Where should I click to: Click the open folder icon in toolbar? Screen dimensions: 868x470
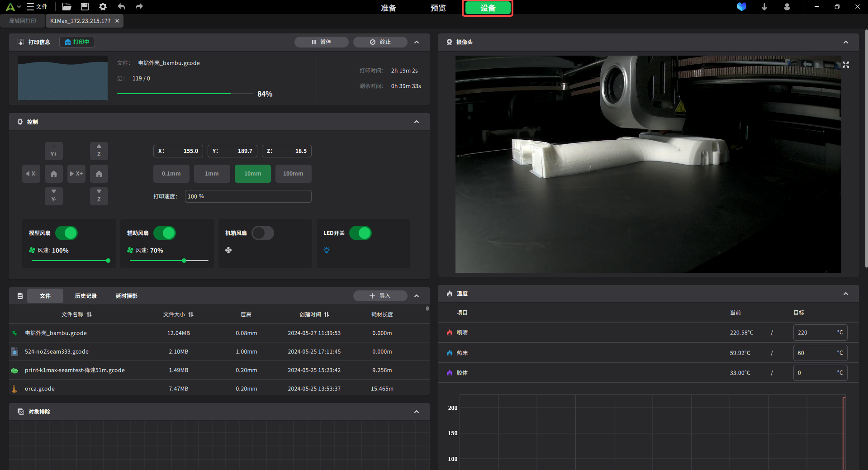[x=66, y=7]
